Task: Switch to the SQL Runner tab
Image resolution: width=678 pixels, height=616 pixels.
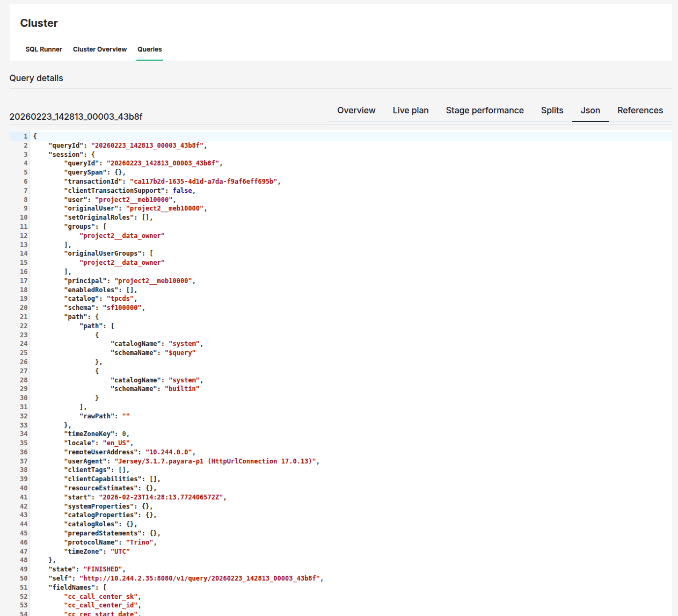Action: tap(43, 49)
